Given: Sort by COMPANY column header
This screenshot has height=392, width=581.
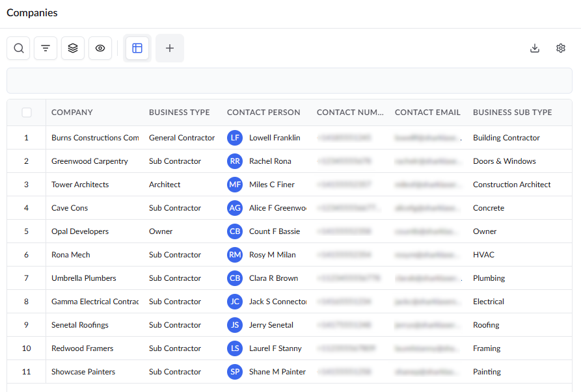Looking at the screenshot, I should pyautogui.click(x=72, y=112).
